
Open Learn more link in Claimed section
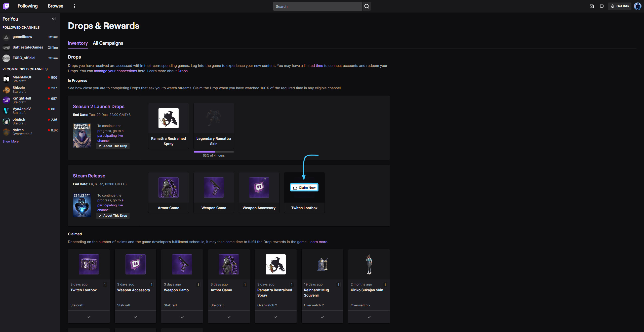pos(318,242)
